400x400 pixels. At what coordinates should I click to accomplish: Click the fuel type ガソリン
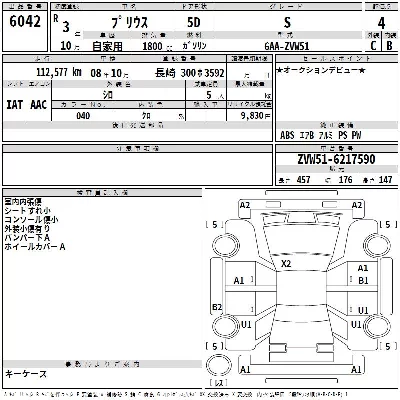pos(194,46)
